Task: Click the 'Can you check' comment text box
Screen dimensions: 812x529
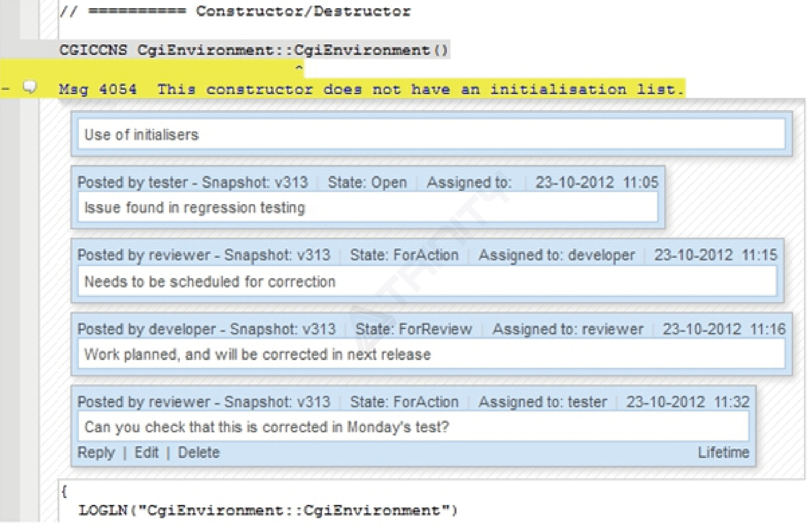Action: coord(413,427)
